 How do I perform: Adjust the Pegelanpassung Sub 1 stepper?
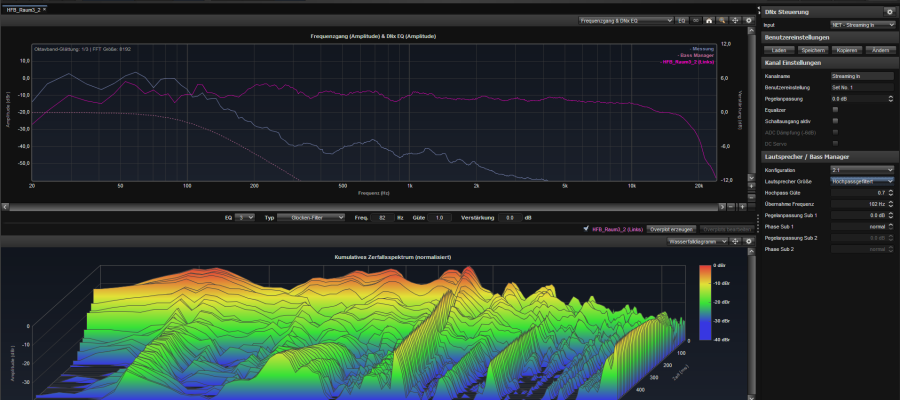click(x=891, y=215)
